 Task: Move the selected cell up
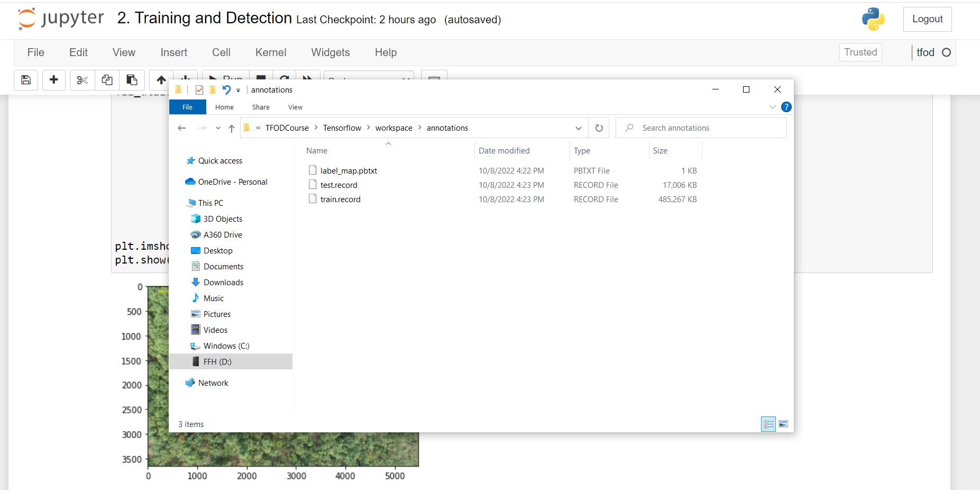pos(161,80)
